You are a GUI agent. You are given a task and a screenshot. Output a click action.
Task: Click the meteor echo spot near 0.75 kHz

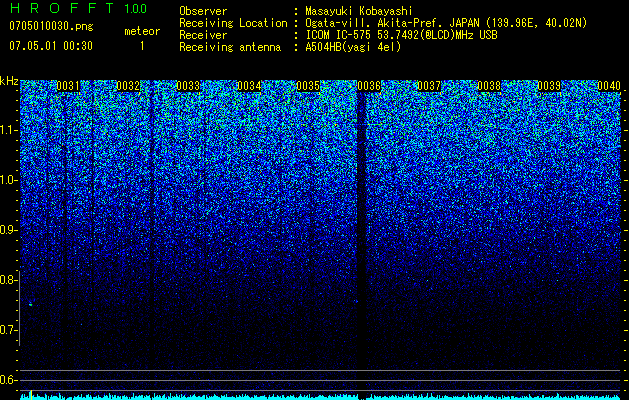(30, 305)
